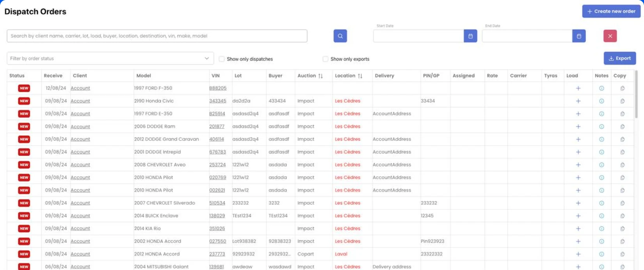Click lot value Lot938382

pyautogui.click(x=244, y=242)
